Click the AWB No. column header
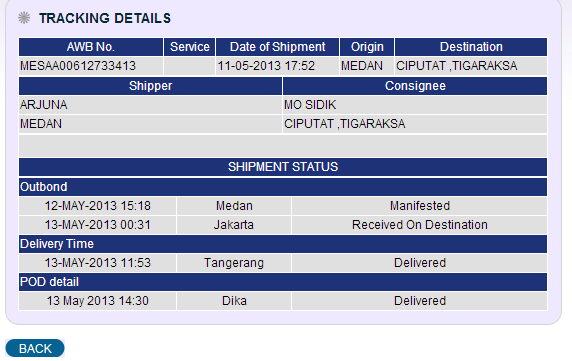Screen dimensions: 572x361 91,47
